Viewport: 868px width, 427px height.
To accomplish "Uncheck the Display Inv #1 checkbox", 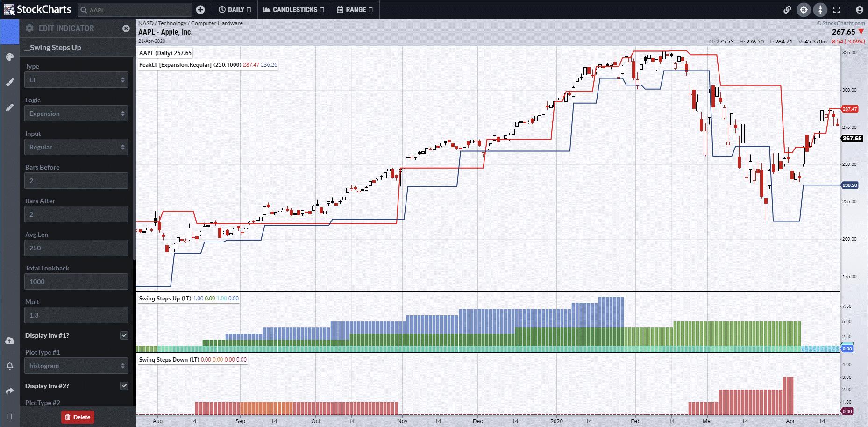I will (124, 335).
